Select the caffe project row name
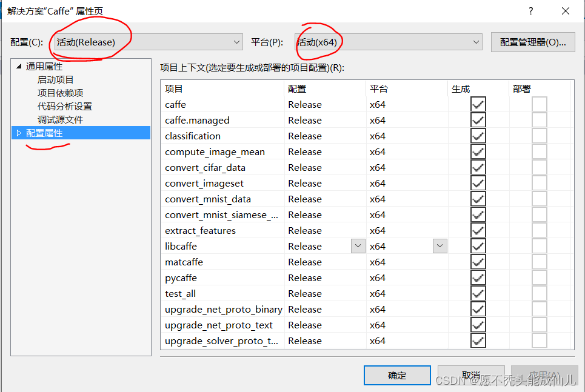 click(175, 104)
